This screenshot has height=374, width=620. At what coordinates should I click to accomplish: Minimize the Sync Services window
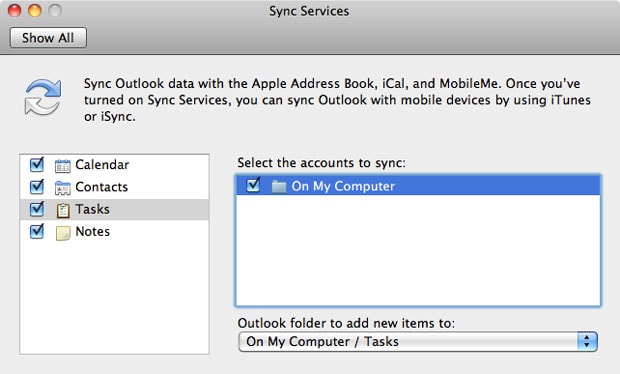(35, 11)
